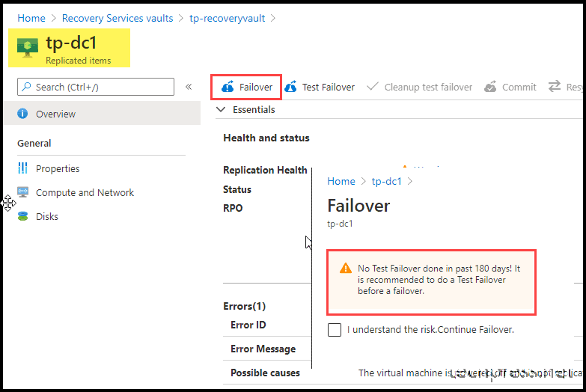
Task: Click the Failover cloud icon
Action: click(x=228, y=87)
